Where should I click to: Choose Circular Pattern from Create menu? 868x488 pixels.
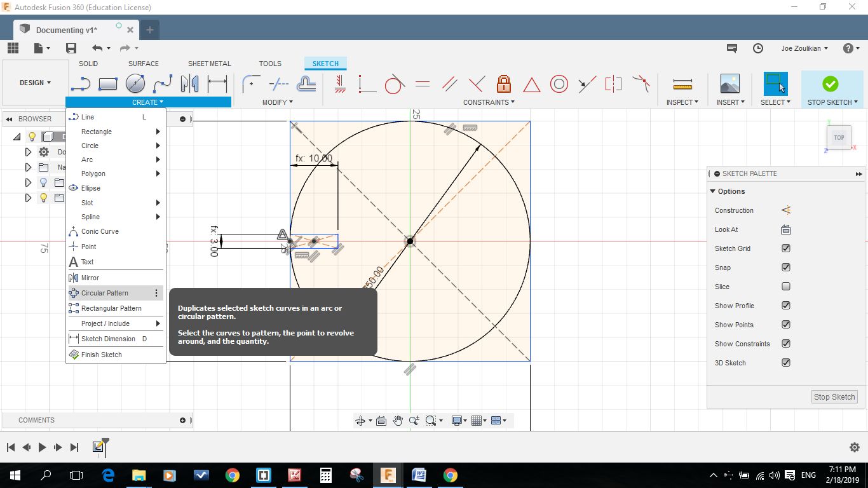(115, 293)
